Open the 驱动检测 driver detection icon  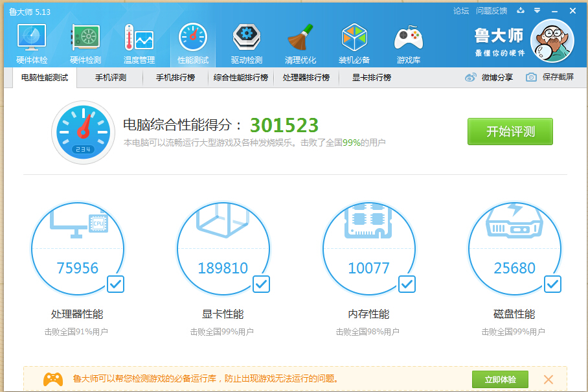[x=247, y=37]
